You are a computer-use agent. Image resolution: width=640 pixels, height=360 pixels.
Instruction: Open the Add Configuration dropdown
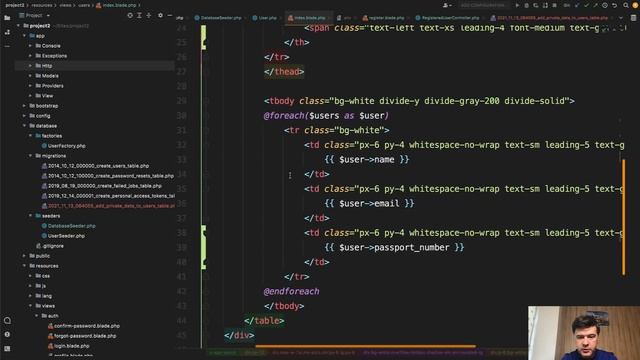click(483, 5)
